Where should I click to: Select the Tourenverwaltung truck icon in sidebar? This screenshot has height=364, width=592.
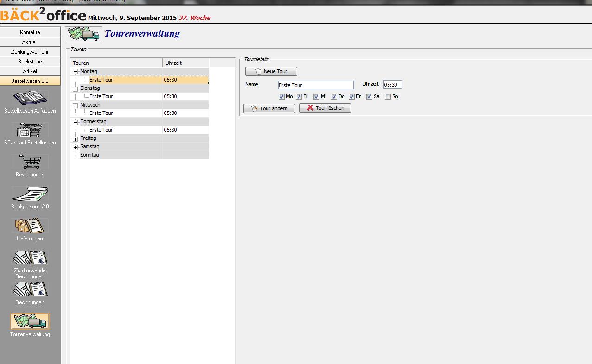click(x=30, y=321)
